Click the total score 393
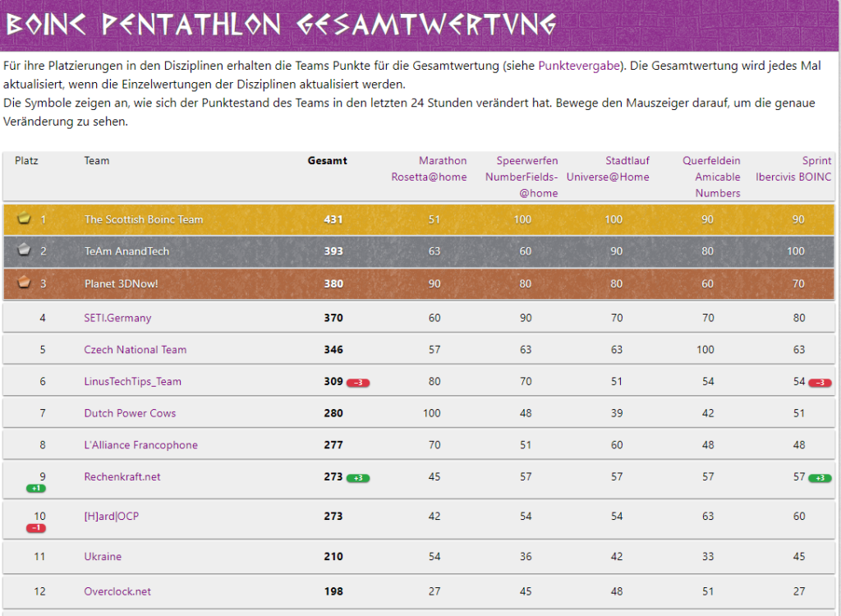Viewport: 841px width, 616px height. point(333,251)
